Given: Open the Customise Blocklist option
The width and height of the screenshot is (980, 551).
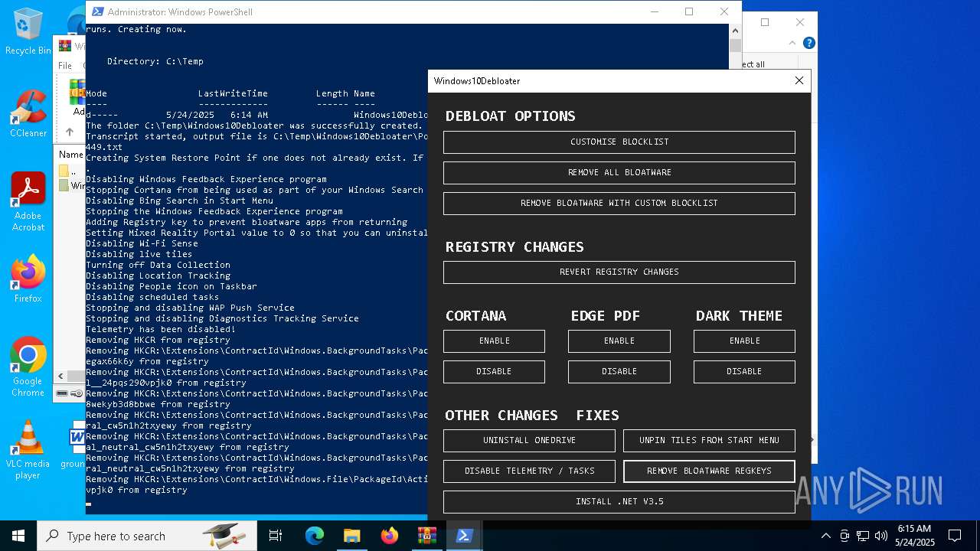Looking at the screenshot, I should [619, 142].
